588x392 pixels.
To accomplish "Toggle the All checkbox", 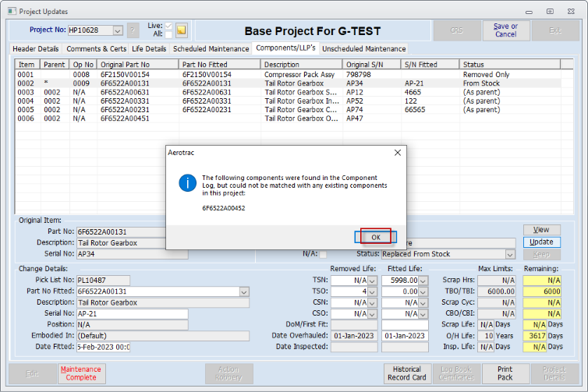I will 168,34.
